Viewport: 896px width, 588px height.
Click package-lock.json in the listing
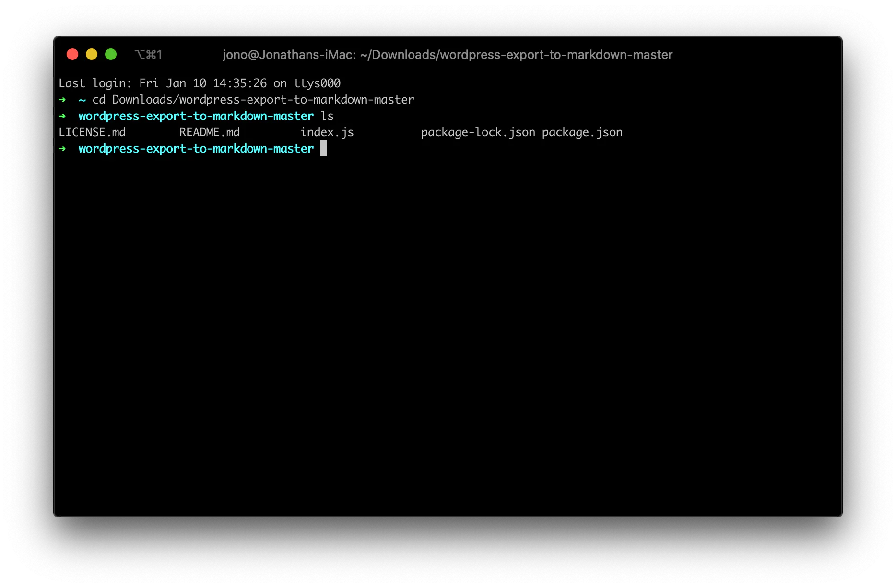tap(478, 132)
